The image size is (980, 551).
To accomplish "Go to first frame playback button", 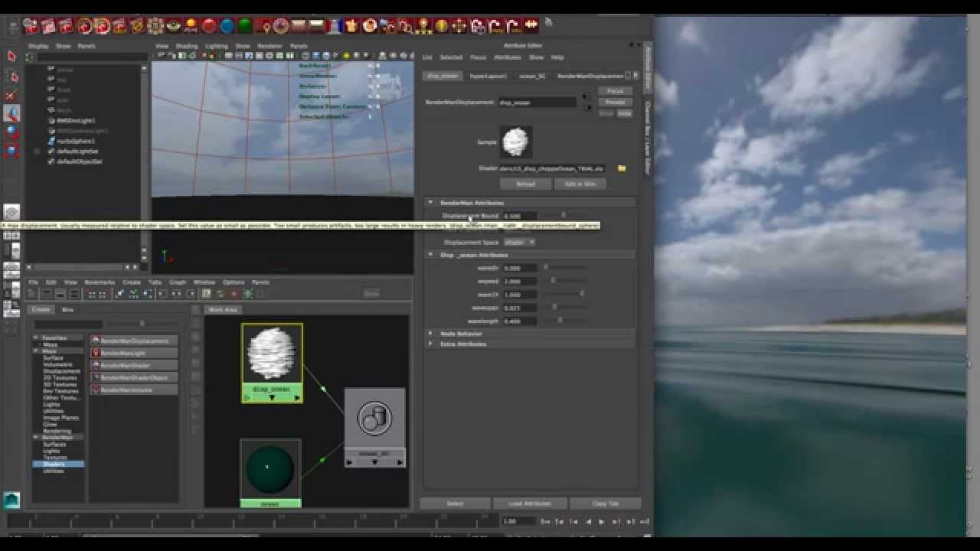I will click(546, 521).
